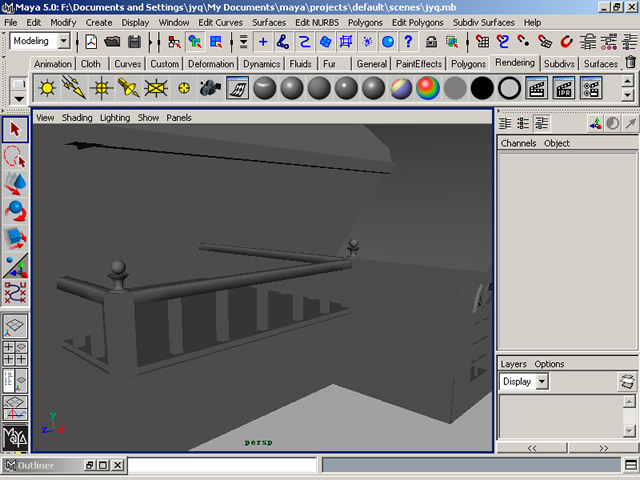This screenshot has height=480, width=640.
Task: Create a spot light from shelf
Action: [129, 88]
